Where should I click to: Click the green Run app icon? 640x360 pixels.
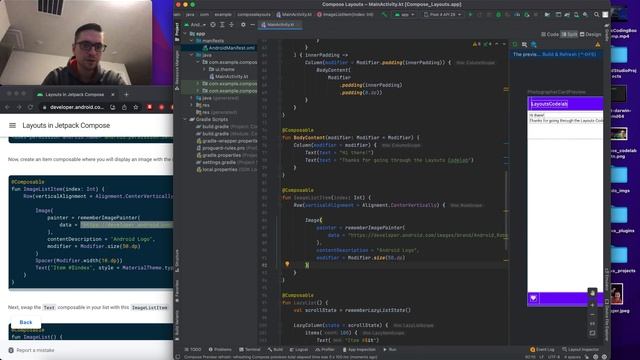tap(470, 14)
